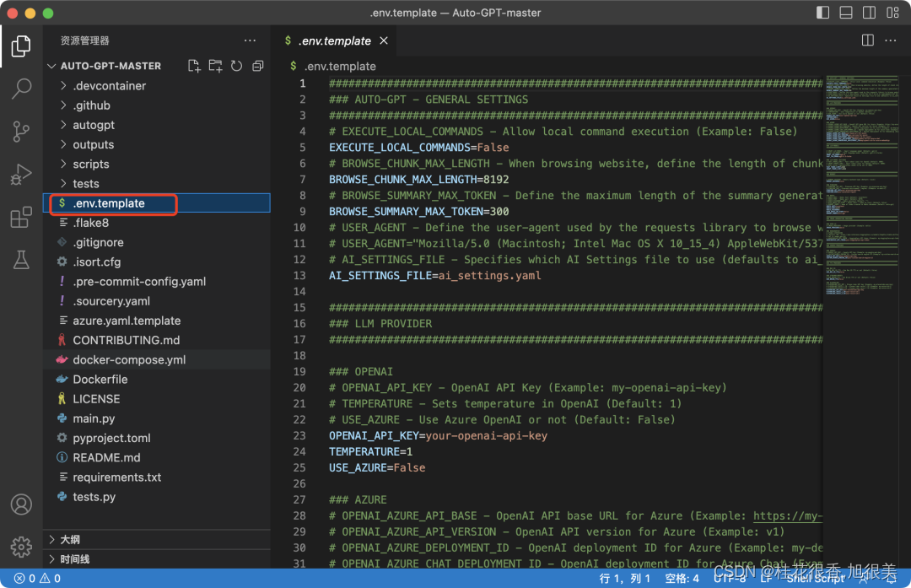911x588 pixels.
Task: Open the requirements.txt file
Action: (x=157, y=477)
